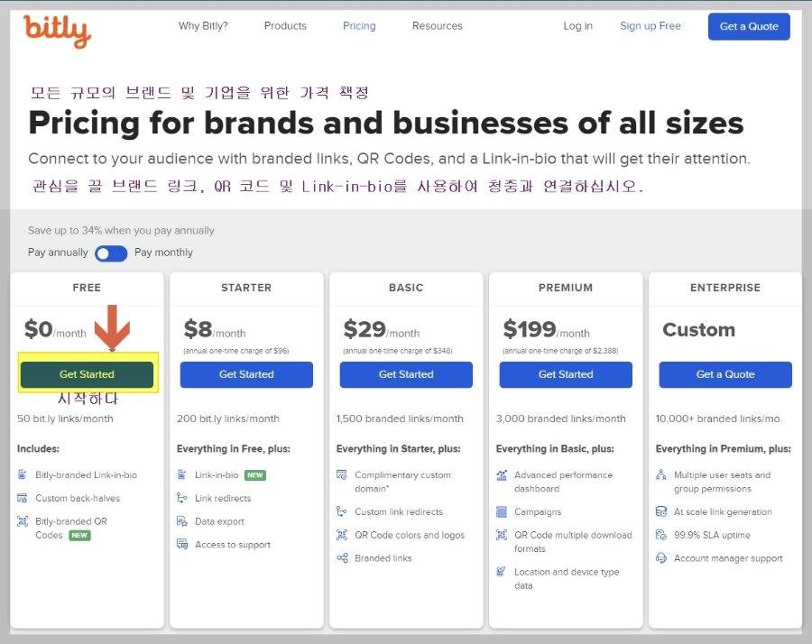Click Location and device type data icon
Viewport: 812px width, 644px height.
tap(501, 572)
